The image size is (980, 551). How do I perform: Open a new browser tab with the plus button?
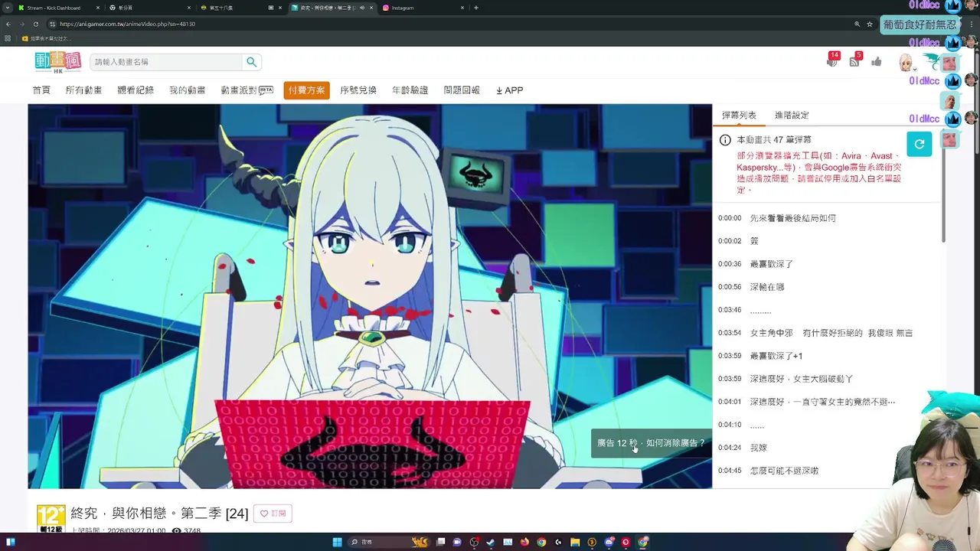pyautogui.click(x=476, y=8)
